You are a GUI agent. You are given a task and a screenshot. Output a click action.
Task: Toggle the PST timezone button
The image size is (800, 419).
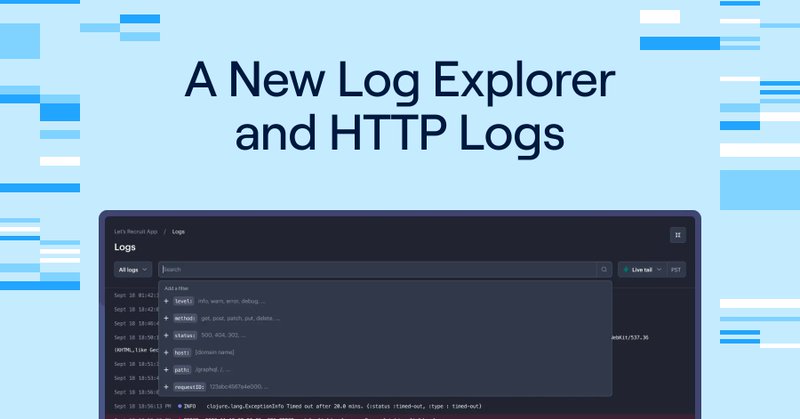tap(676, 269)
